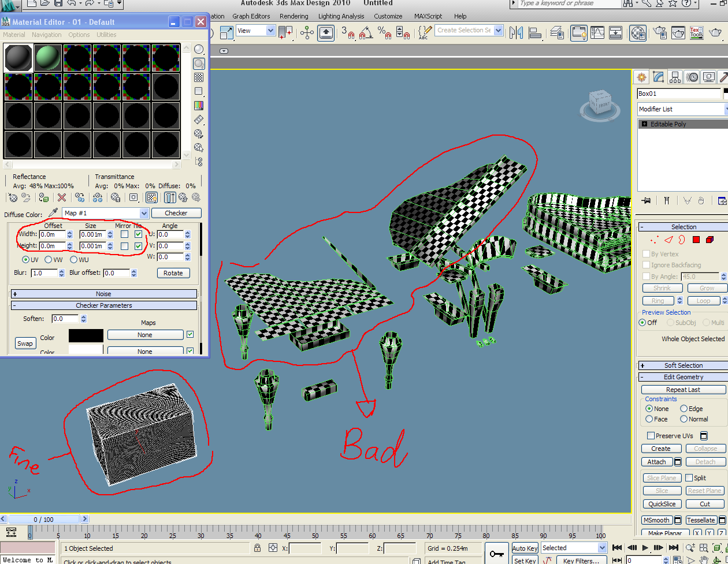Click Show Standard Map in Viewport icon
Image resolution: width=728 pixels, height=564 pixels.
pyautogui.click(x=151, y=197)
